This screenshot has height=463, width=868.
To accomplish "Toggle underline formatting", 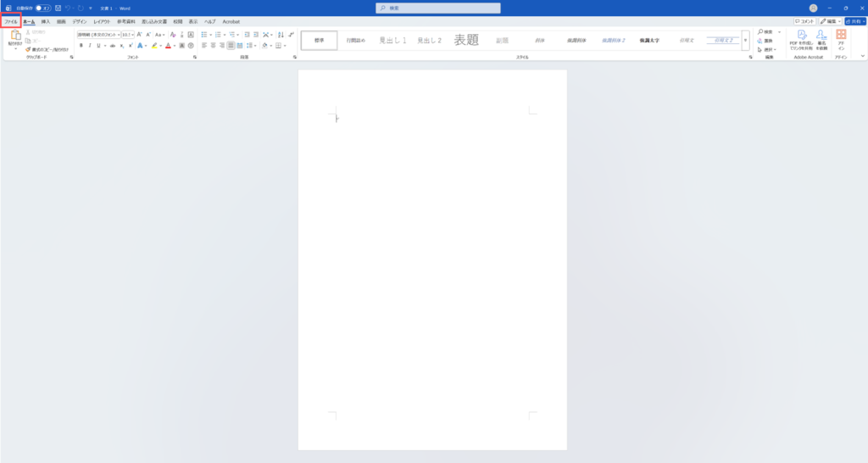I will click(x=98, y=46).
